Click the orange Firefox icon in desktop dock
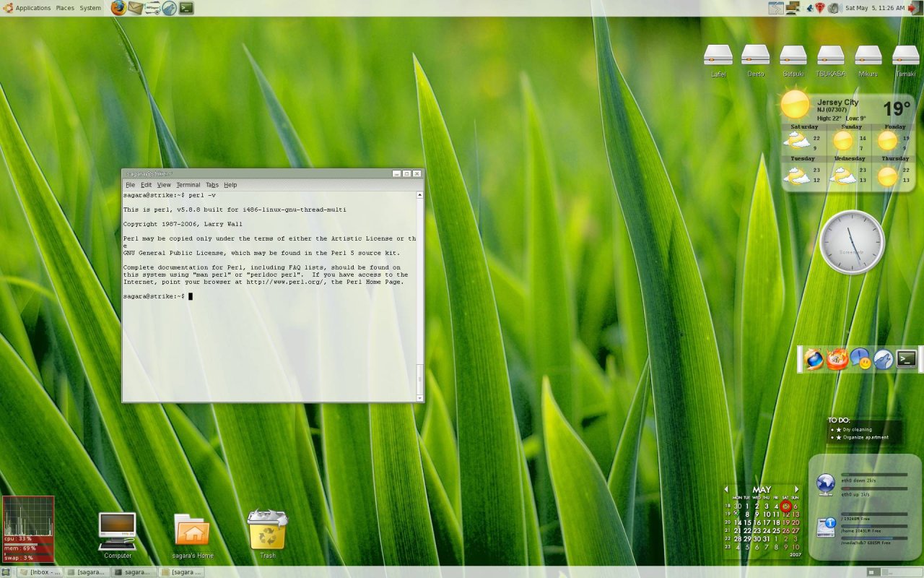The image size is (924, 578). tap(837, 359)
